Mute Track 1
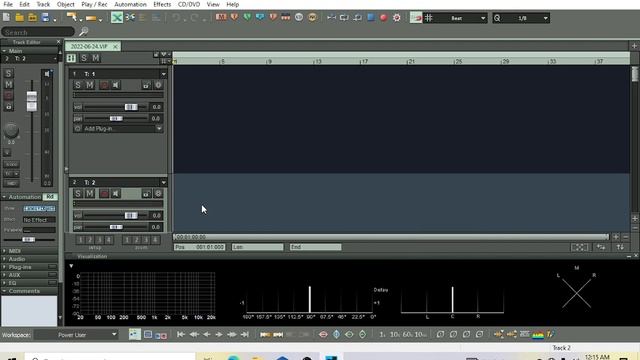This screenshot has width=640, height=360. (x=90, y=85)
